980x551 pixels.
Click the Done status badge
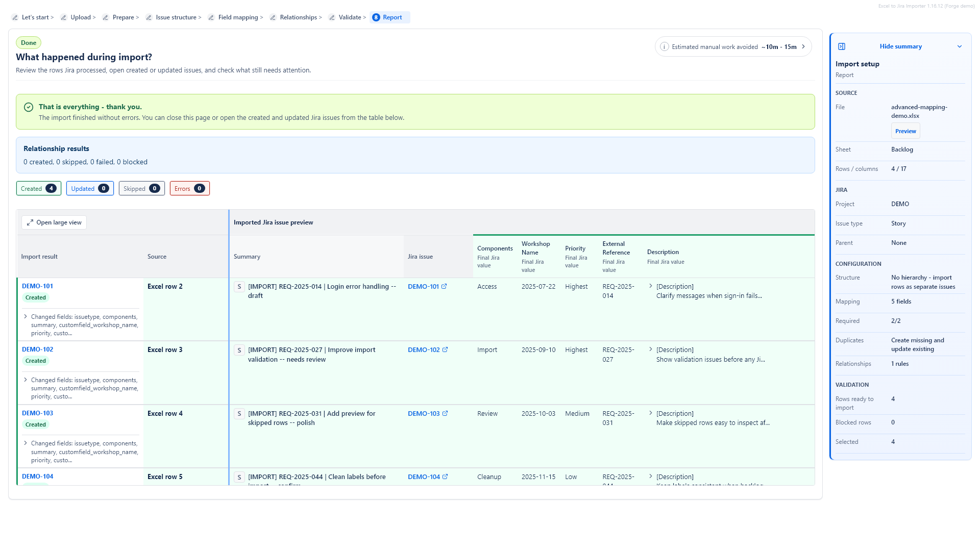tap(29, 43)
